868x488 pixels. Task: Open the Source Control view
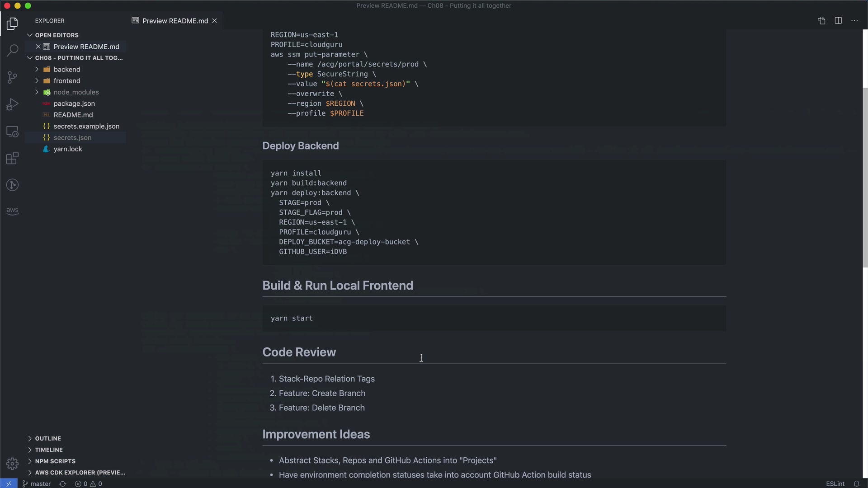(x=12, y=77)
